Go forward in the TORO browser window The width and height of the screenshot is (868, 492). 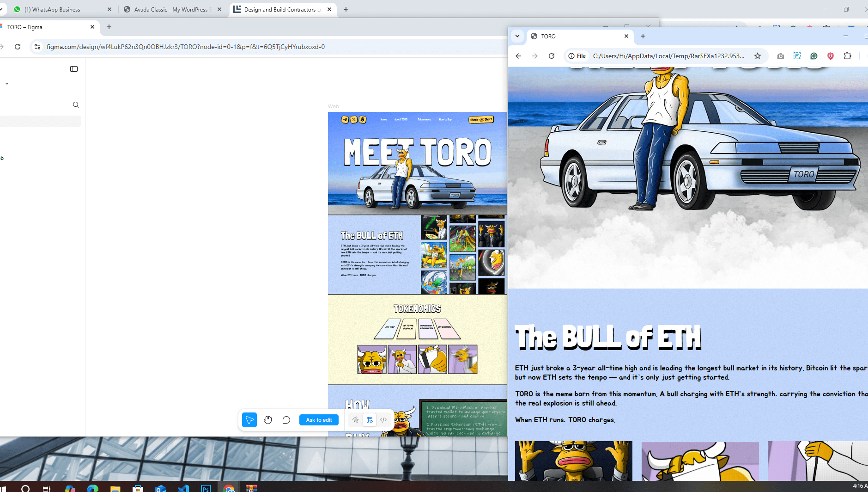pyautogui.click(x=535, y=56)
